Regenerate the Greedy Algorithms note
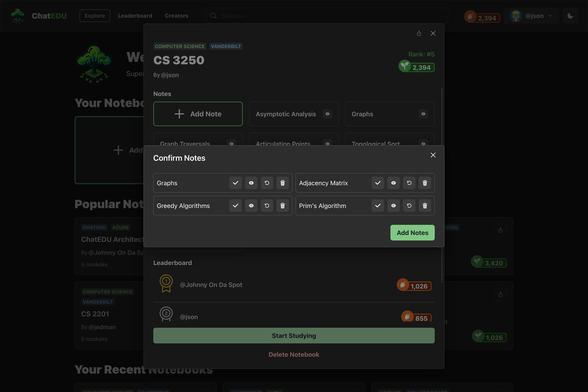Image resolution: width=588 pixels, height=392 pixels. (267, 206)
